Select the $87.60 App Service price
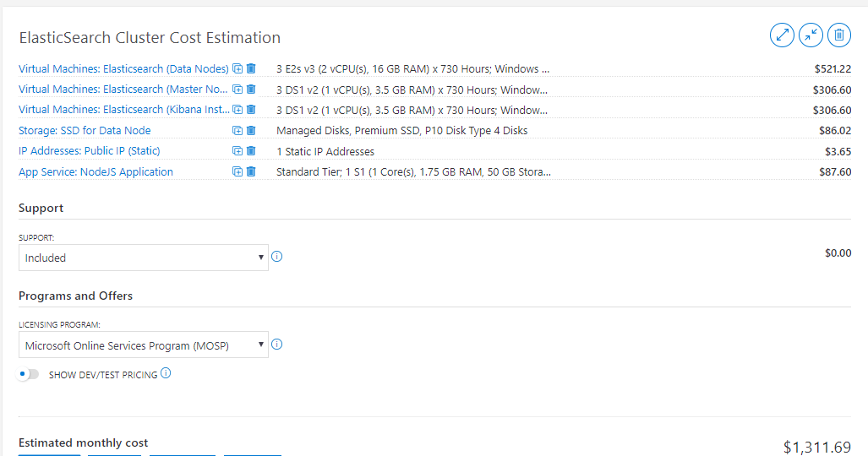868x456 pixels. click(835, 172)
